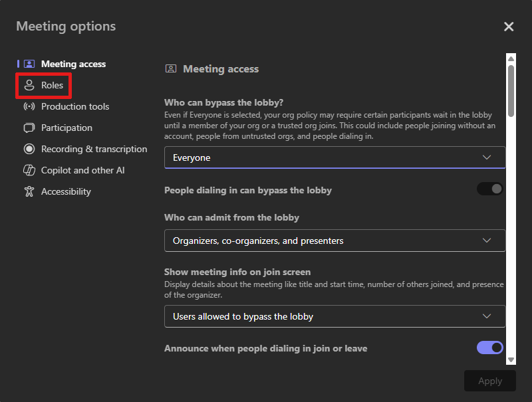Image resolution: width=532 pixels, height=402 pixels.
Task: Open Users allowed to bypass the lobby dropdown
Action: coord(335,316)
